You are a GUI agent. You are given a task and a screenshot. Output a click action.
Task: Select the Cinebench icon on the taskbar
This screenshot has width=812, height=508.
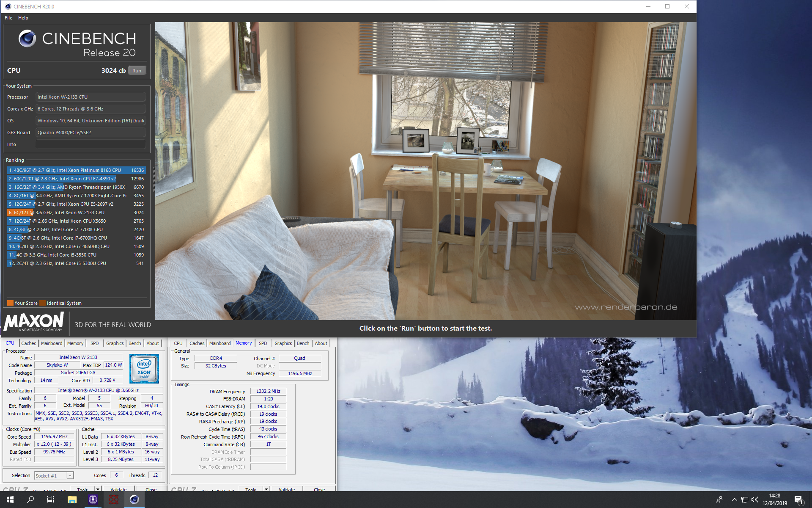pyautogui.click(x=134, y=500)
